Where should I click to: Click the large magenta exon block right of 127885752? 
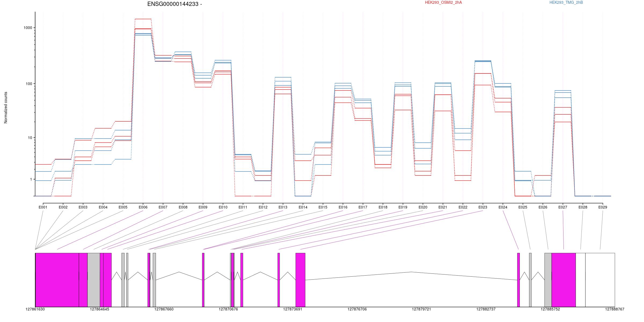tap(563, 280)
